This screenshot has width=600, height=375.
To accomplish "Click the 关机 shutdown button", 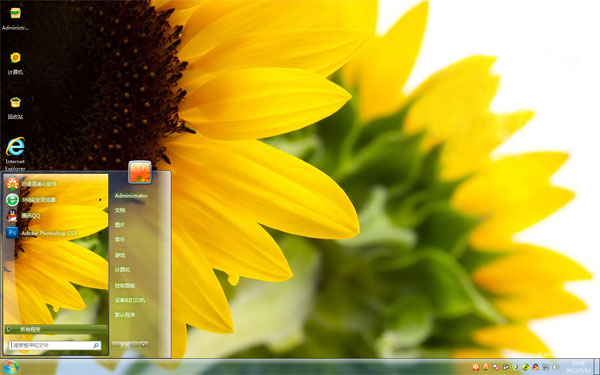I will [x=126, y=345].
